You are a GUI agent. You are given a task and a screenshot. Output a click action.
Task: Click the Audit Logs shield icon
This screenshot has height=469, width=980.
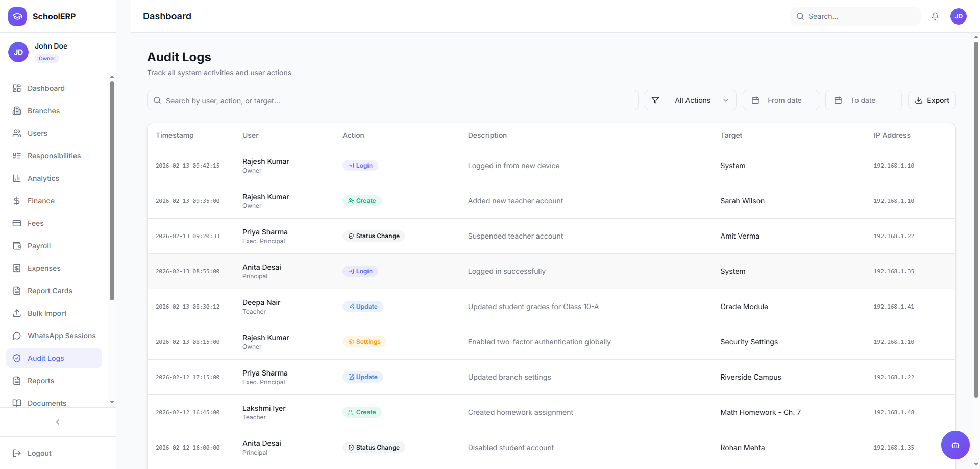(x=17, y=358)
